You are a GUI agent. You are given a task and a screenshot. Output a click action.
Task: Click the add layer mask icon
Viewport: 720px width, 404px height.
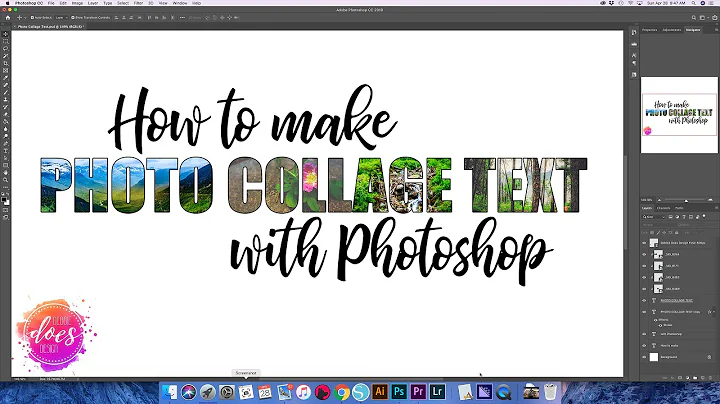coord(680,377)
